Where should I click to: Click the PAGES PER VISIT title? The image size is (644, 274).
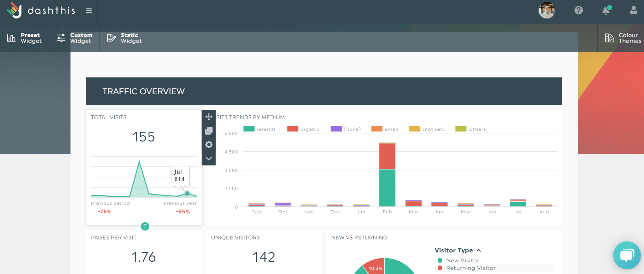(114, 238)
